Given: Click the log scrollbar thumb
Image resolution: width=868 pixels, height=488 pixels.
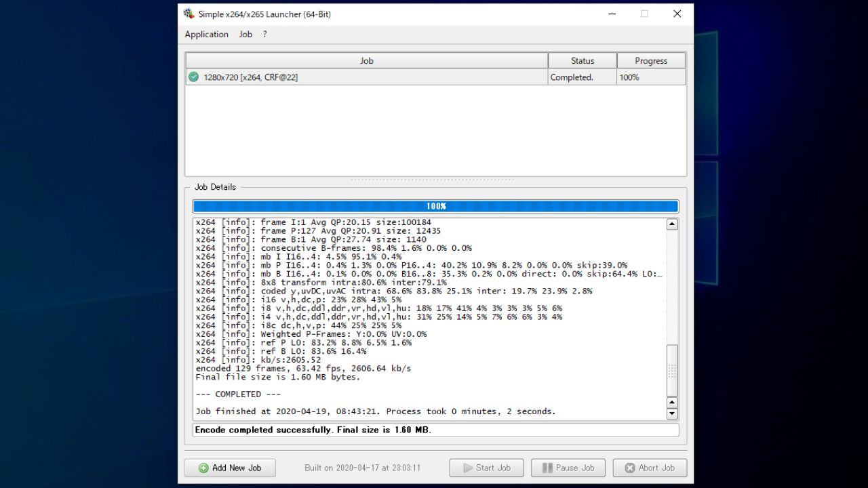Looking at the screenshot, I should point(672,370).
